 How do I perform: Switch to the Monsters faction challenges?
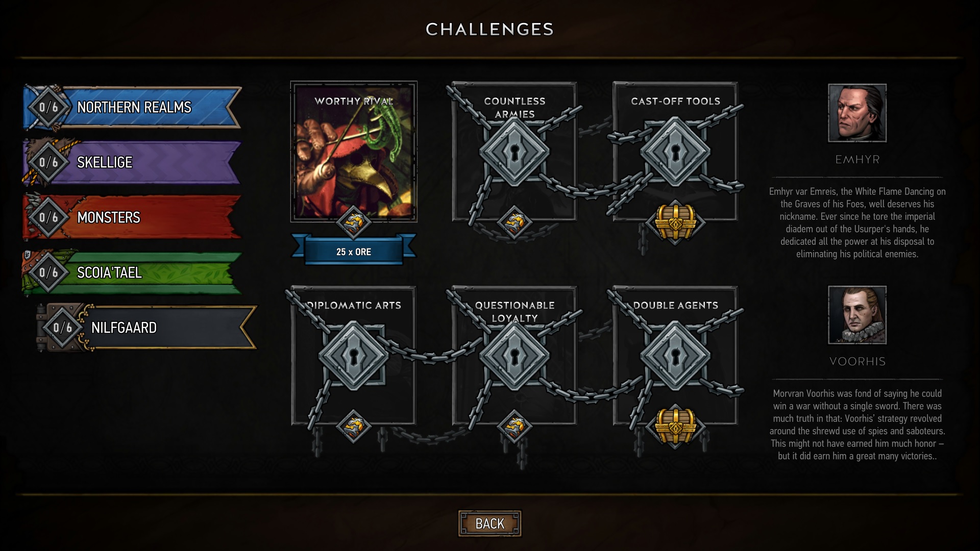(132, 217)
